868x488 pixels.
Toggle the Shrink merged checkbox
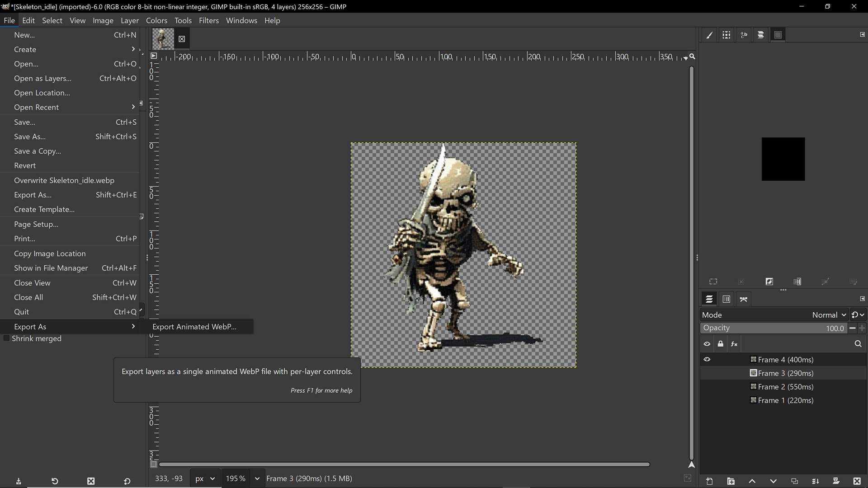6,338
